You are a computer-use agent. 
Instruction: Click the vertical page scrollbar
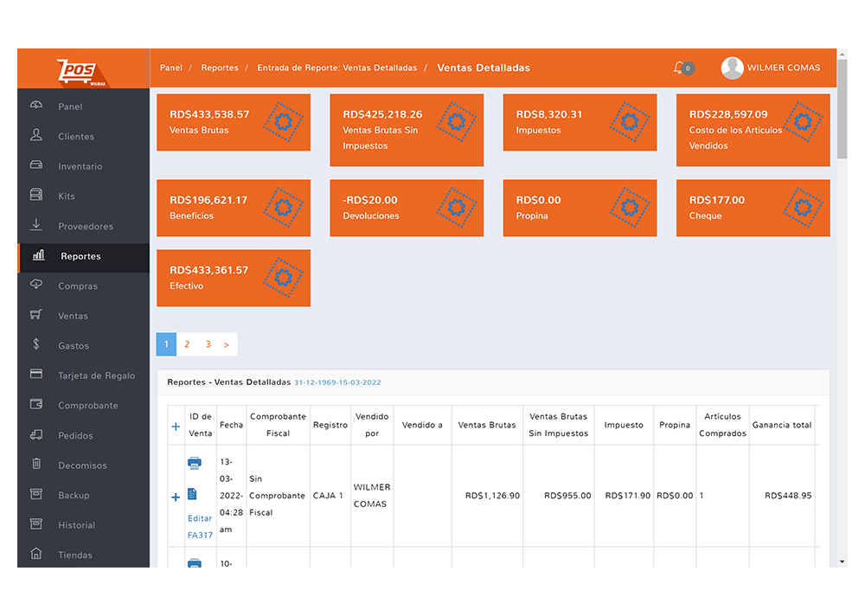coord(842,121)
